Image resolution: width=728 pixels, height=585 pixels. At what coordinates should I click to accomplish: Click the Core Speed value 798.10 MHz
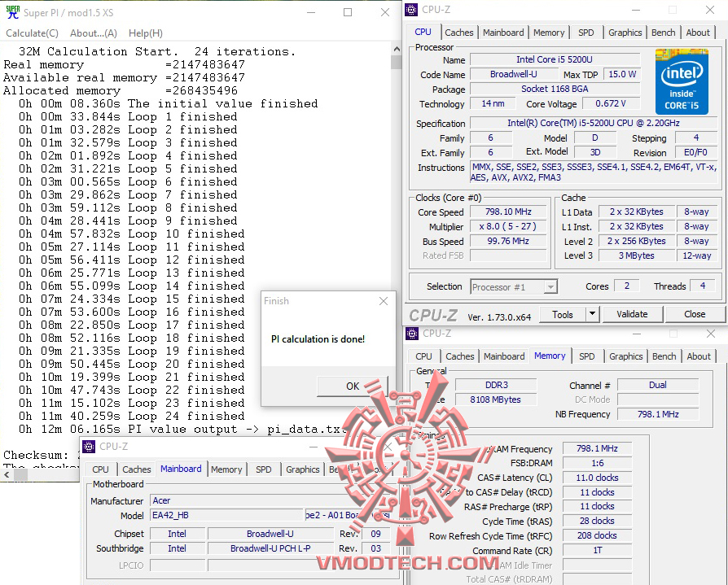pos(508,212)
